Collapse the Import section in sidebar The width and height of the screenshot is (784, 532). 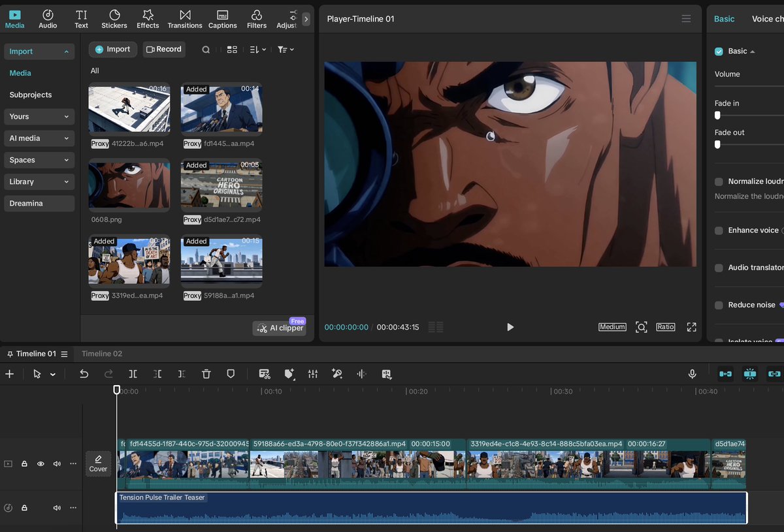pyautogui.click(x=39, y=51)
